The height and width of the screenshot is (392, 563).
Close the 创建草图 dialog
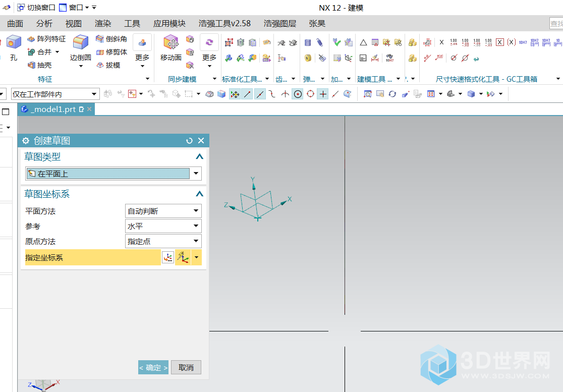point(201,141)
